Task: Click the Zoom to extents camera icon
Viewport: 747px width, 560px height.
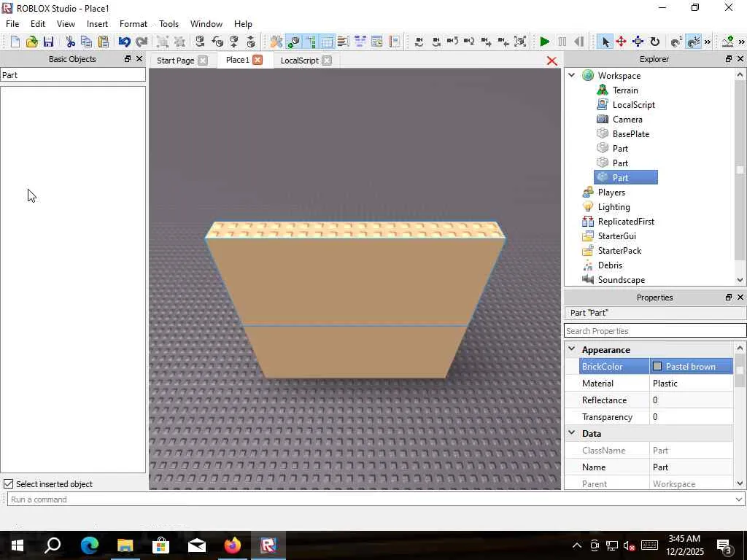Action: (520, 42)
